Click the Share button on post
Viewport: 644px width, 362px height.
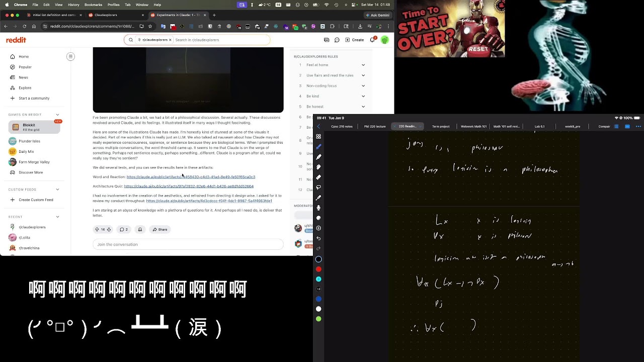[159, 229]
